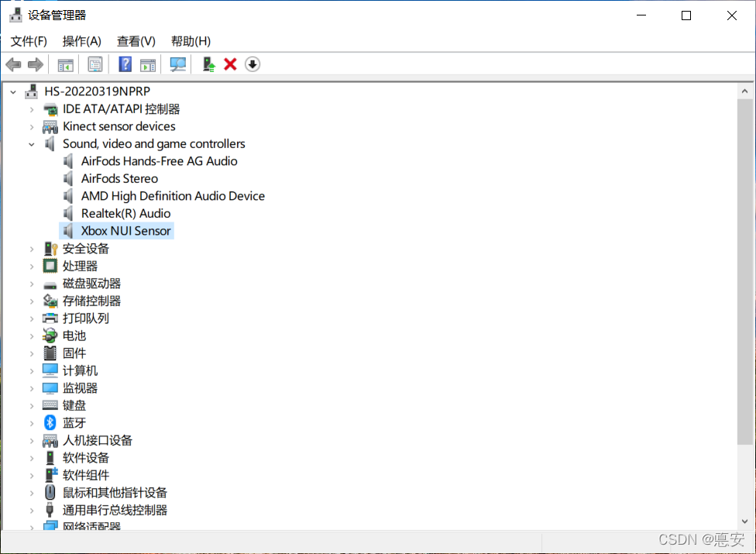The width and height of the screenshot is (756, 554).
Task: Expand the 软件组件 node
Action: 32,476
